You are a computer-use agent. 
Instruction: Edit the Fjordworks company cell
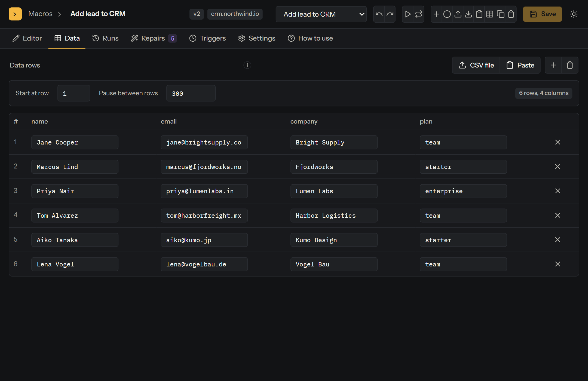pos(334,167)
